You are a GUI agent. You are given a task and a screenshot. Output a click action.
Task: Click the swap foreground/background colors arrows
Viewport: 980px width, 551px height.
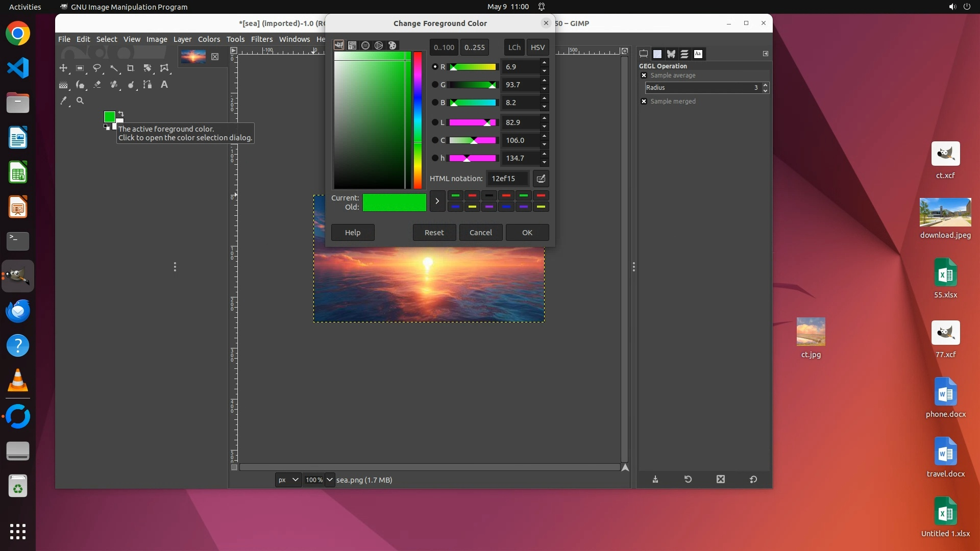[121, 114]
